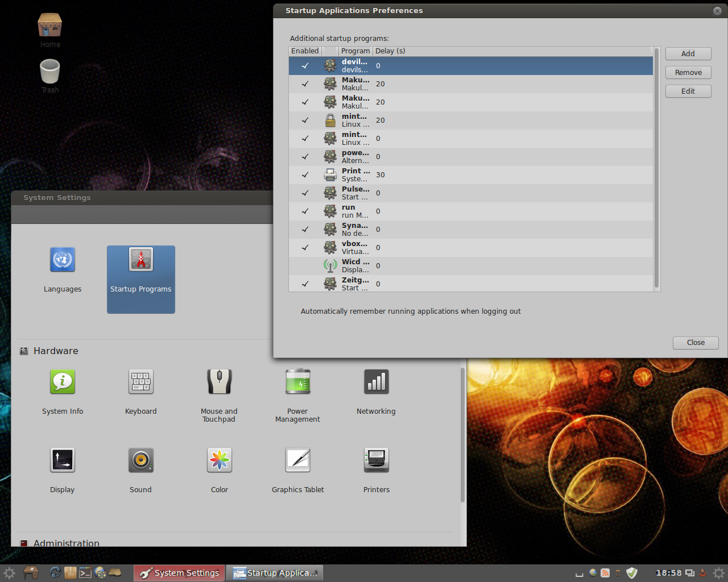
Task: Click the startup programs list scrollbar
Action: coord(656,168)
